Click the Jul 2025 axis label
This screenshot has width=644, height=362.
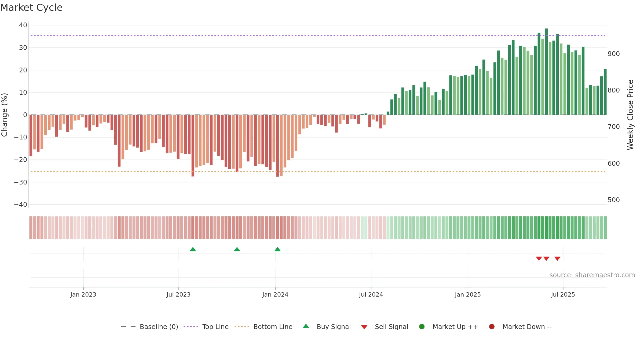(x=563, y=294)
